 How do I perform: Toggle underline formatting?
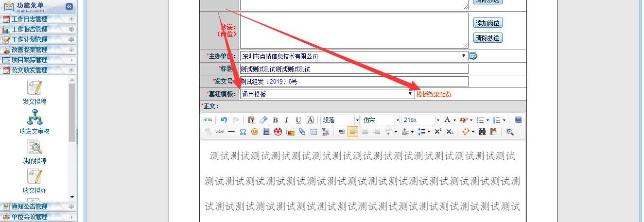(298, 120)
